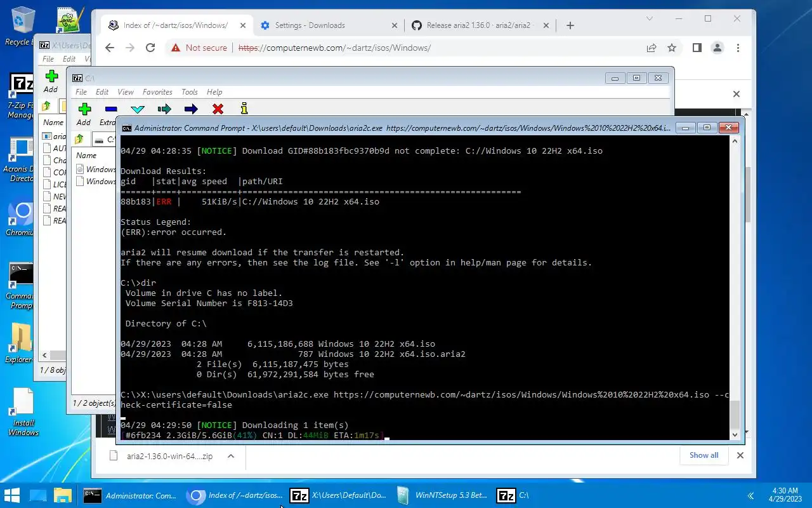Open the File menu in C:\ 7-Zip window
This screenshot has width=812, height=508.
tap(81, 92)
